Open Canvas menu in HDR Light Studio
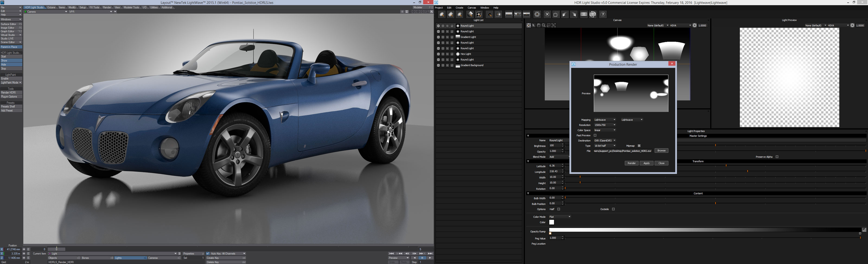The width and height of the screenshot is (868, 264). click(x=472, y=8)
